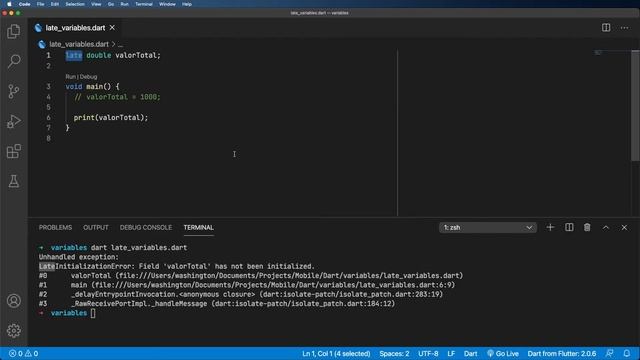Click Dart from Flutter: 2.0.6 SDK version
The height and width of the screenshot is (360, 640).
[562, 353]
